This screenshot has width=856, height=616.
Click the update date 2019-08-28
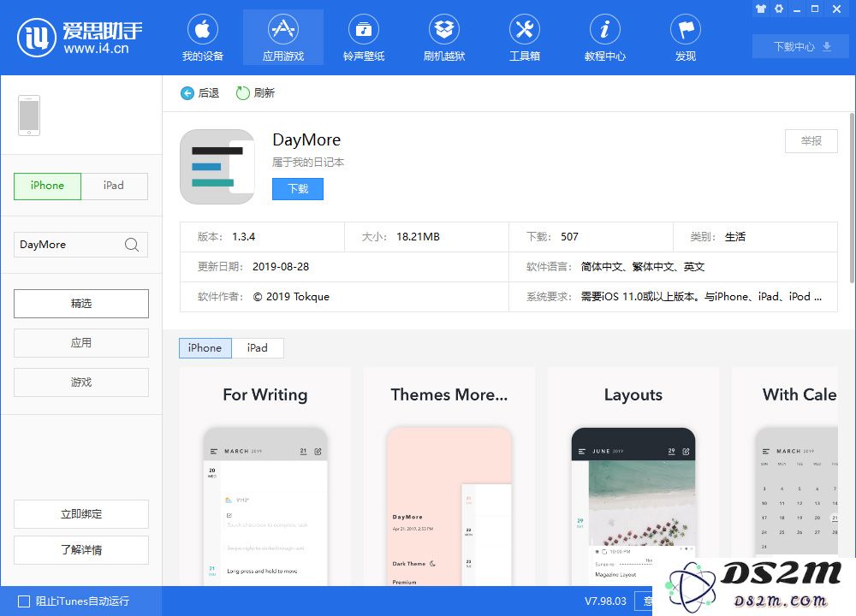coord(281,267)
